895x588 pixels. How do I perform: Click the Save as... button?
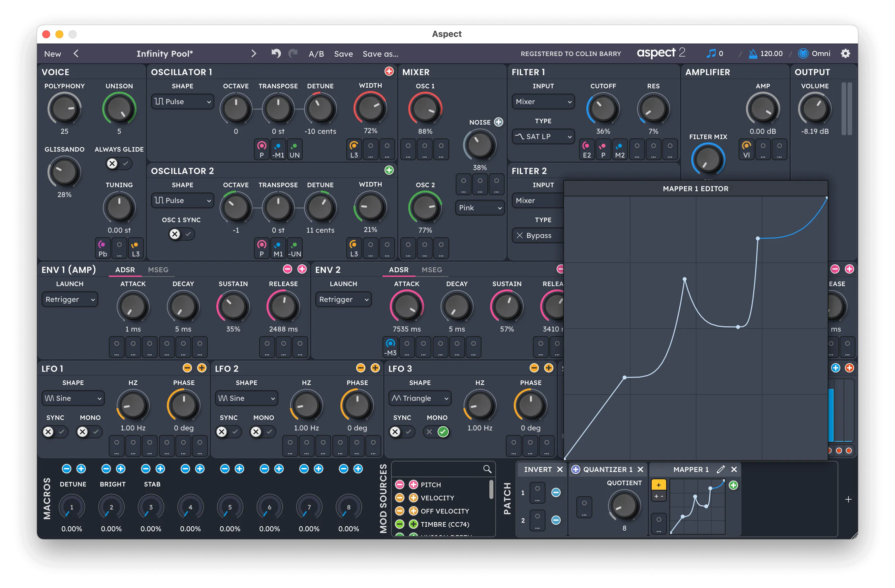(380, 54)
